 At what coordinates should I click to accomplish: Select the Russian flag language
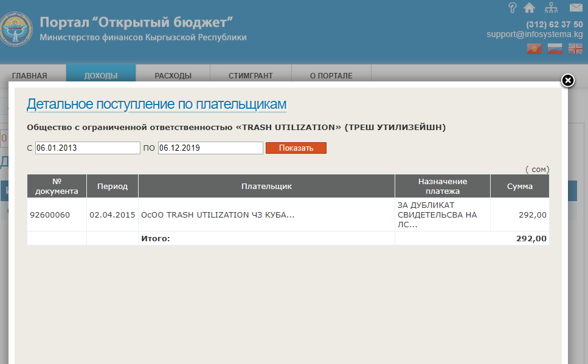[x=555, y=49]
